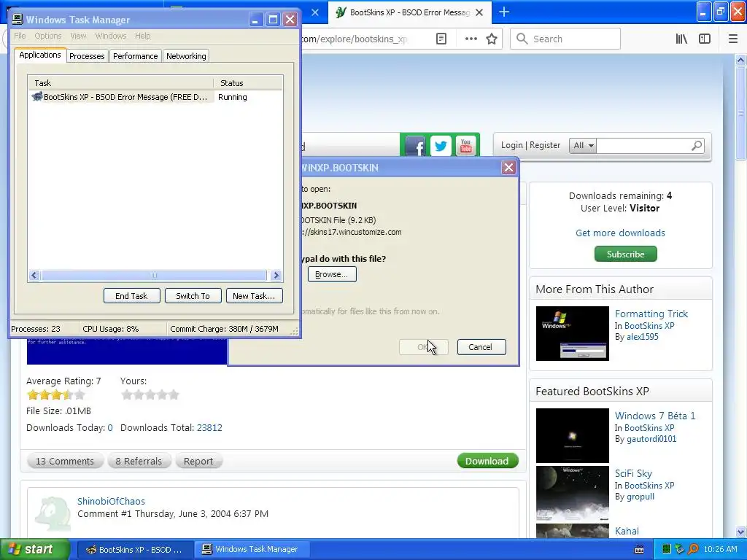Click the green Download button
Viewport: 747px width, 560px height.
[487, 461]
